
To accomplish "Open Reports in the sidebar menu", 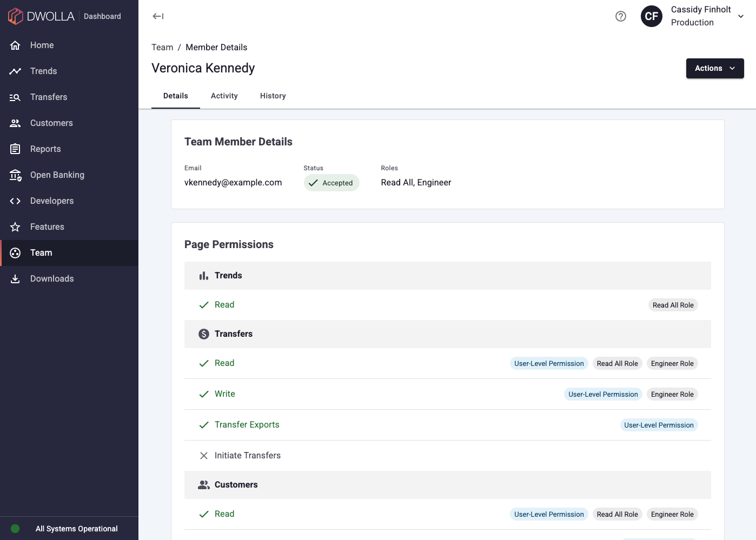I will tap(69, 149).
